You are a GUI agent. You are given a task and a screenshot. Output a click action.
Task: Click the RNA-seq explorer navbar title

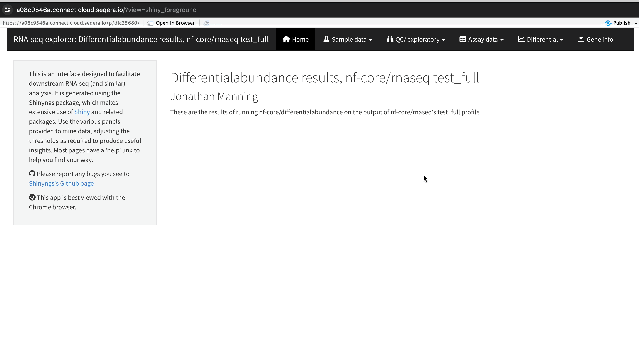click(141, 39)
